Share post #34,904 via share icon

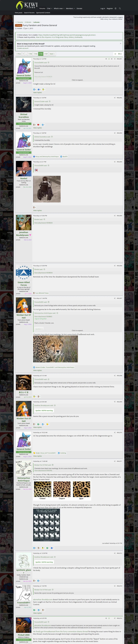coord(115,162)
